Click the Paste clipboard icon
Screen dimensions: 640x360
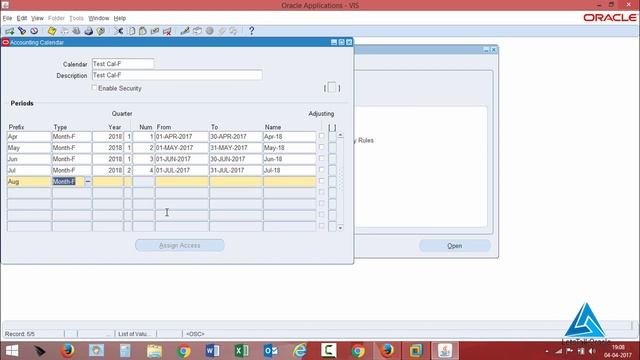(x=143, y=31)
